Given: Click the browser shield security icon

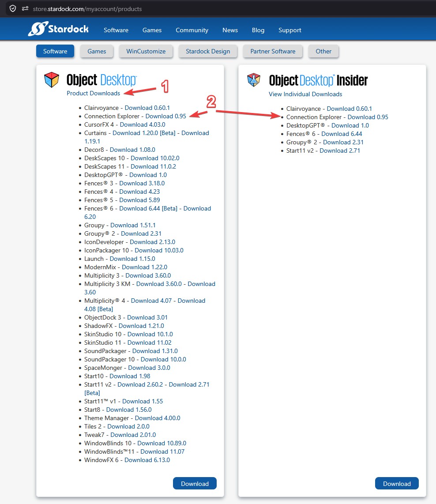Looking at the screenshot, I should point(13,8).
